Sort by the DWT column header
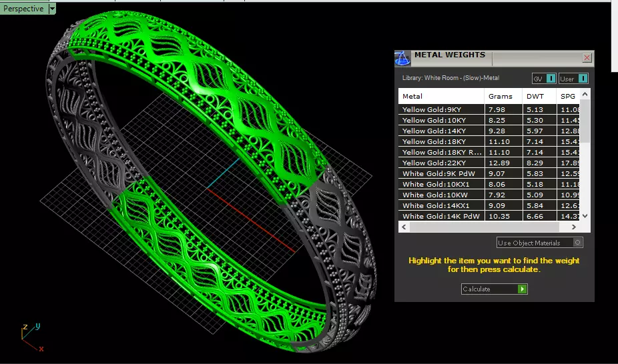 (539, 96)
